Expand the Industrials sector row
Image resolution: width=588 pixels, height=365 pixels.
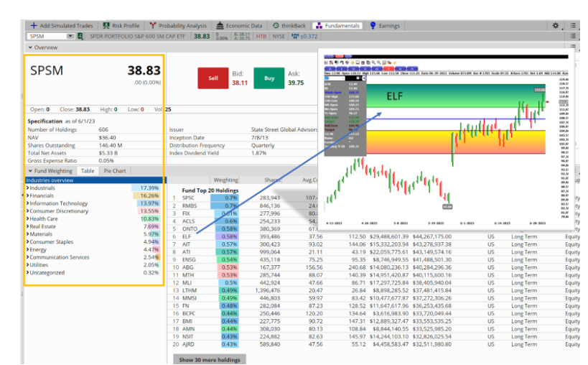pyautogui.click(x=27, y=188)
